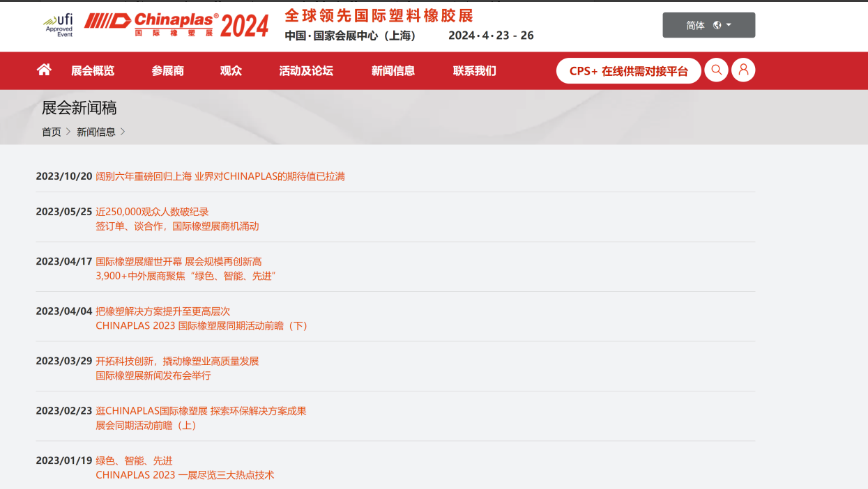Open the 参展商 menu item
Screen dimensions: 868x489
pos(168,71)
